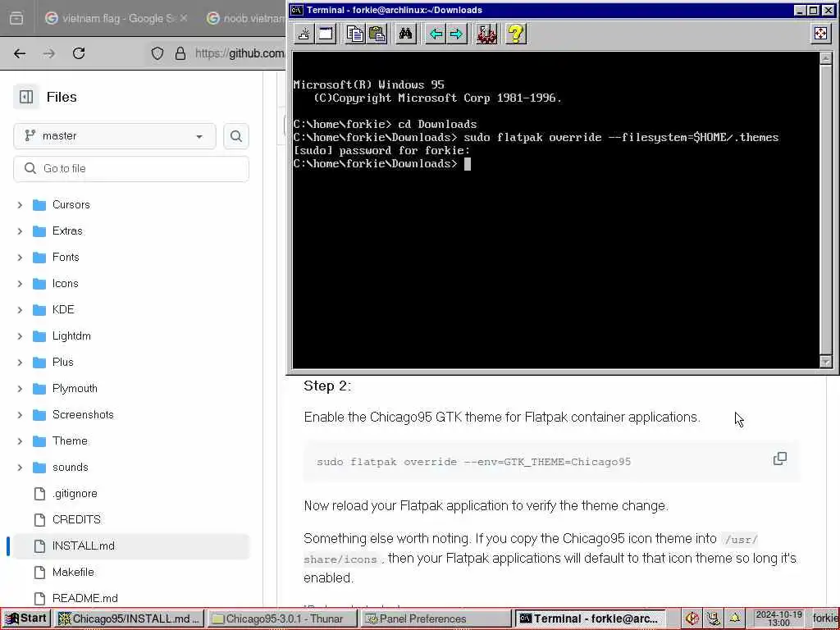Open terminal help question mark
840x630 pixels.
tap(515, 34)
